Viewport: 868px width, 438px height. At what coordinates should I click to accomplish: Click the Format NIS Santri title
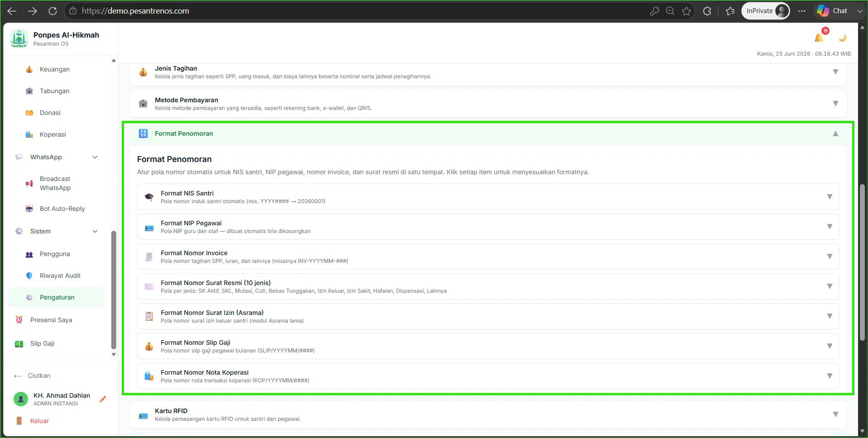coord(187,193)
